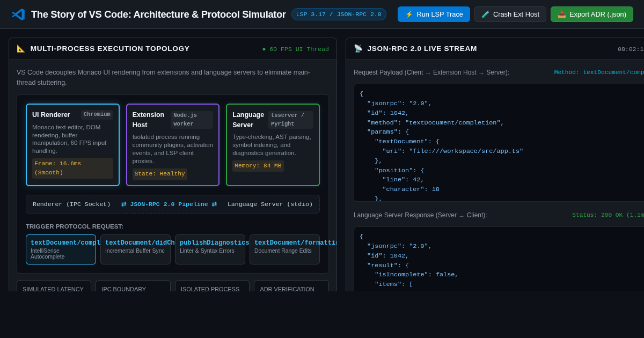Trigger publishDiagnostics linter request
This screenshot has height=338, width=644.
[x=210, y=249]
